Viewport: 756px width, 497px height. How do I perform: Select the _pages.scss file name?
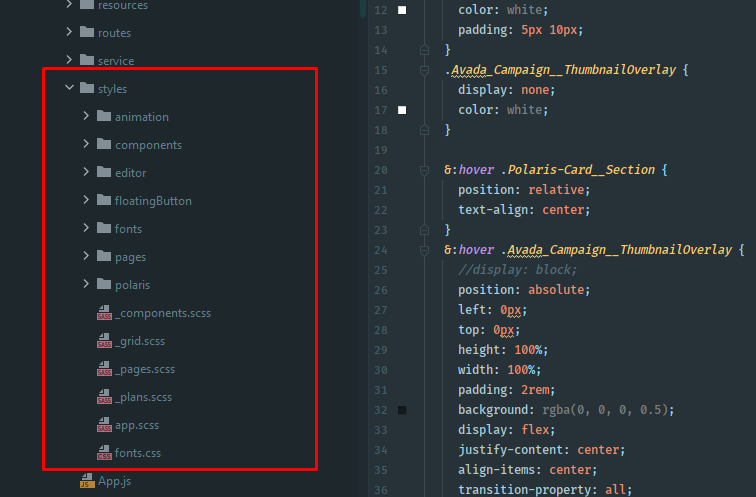(144, 369)
